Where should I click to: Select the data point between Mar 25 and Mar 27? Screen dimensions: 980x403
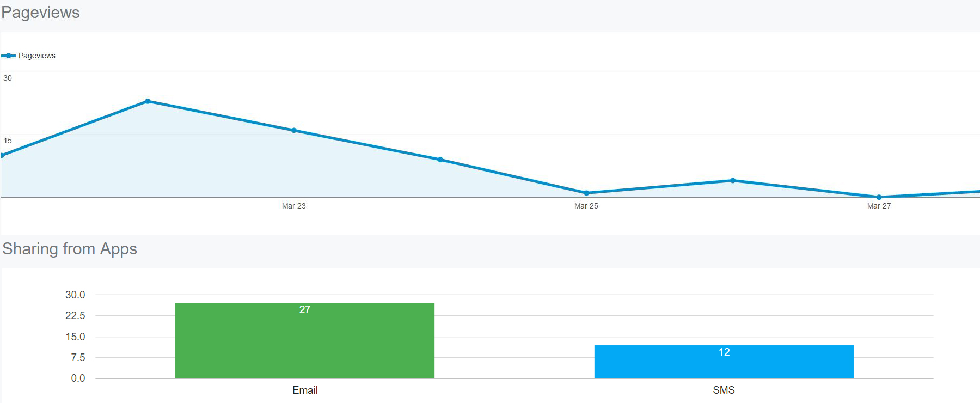(733, 180)
